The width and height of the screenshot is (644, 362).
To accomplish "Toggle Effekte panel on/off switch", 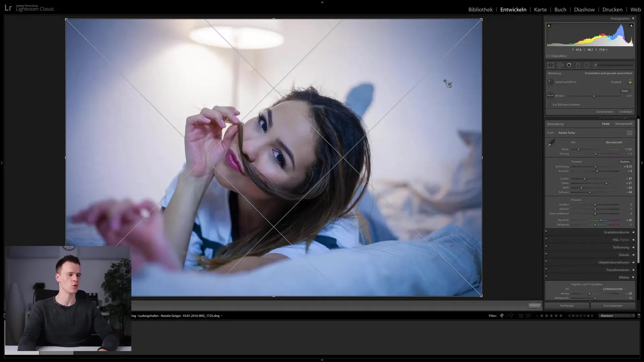I will point(546,277).
